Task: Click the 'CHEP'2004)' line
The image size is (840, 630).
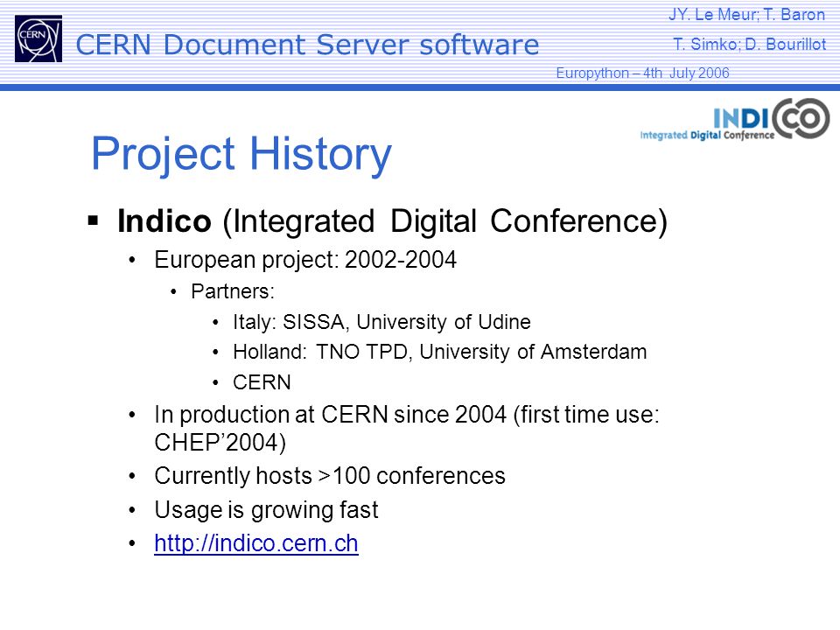Action: (220, 443)
